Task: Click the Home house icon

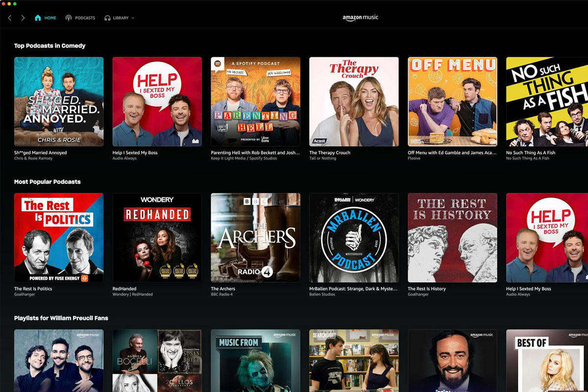Action: 37,17
